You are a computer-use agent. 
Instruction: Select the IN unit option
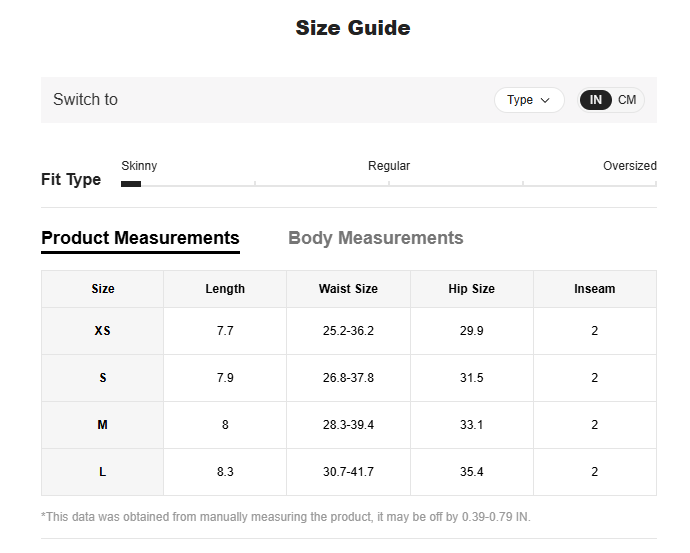click(x=596, y=100)
